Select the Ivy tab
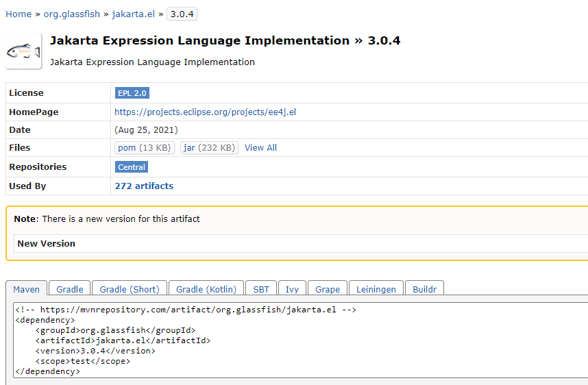The height and width of the screenshot is (385, 588). pos(292,289)
